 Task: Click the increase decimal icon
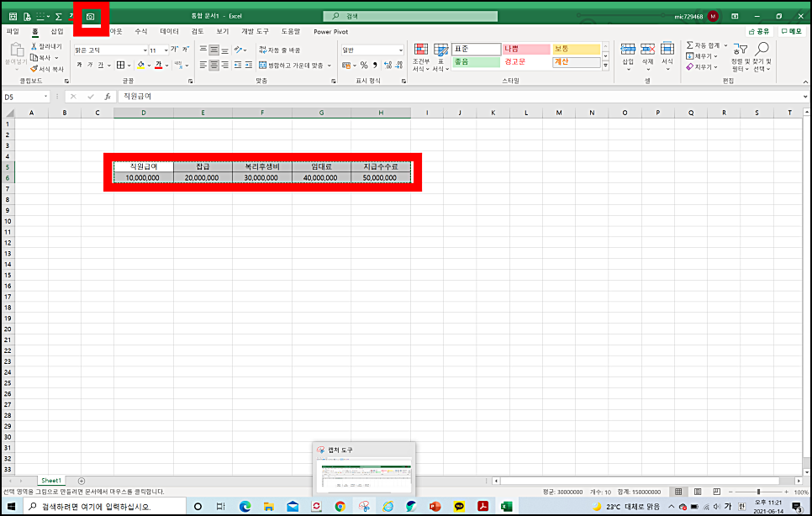[x=388, y=66]
